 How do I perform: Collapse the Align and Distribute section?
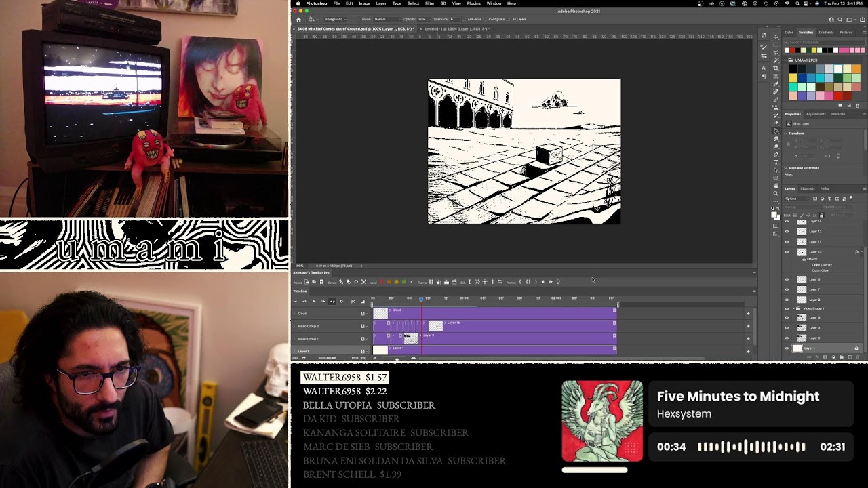(x=787, y=167)
